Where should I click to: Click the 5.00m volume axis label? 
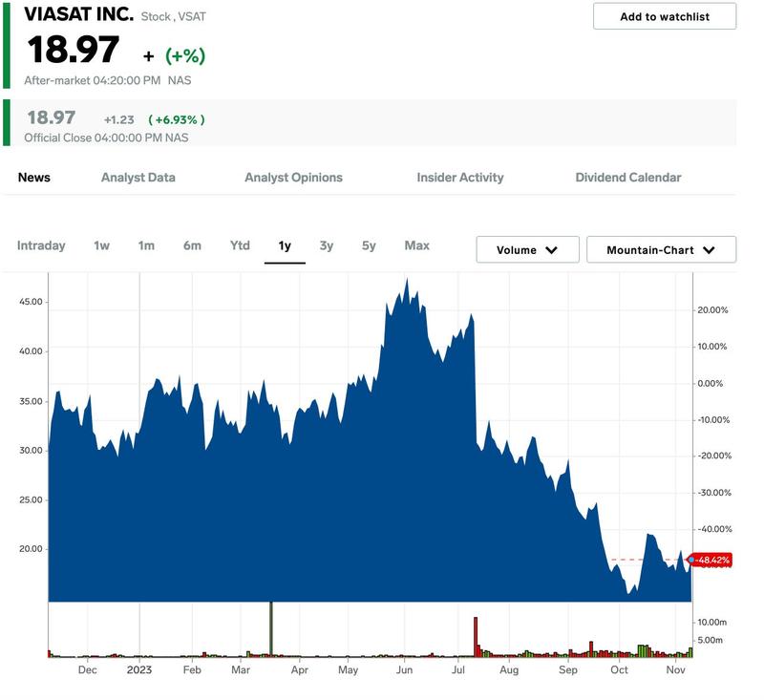click(710, 640)
